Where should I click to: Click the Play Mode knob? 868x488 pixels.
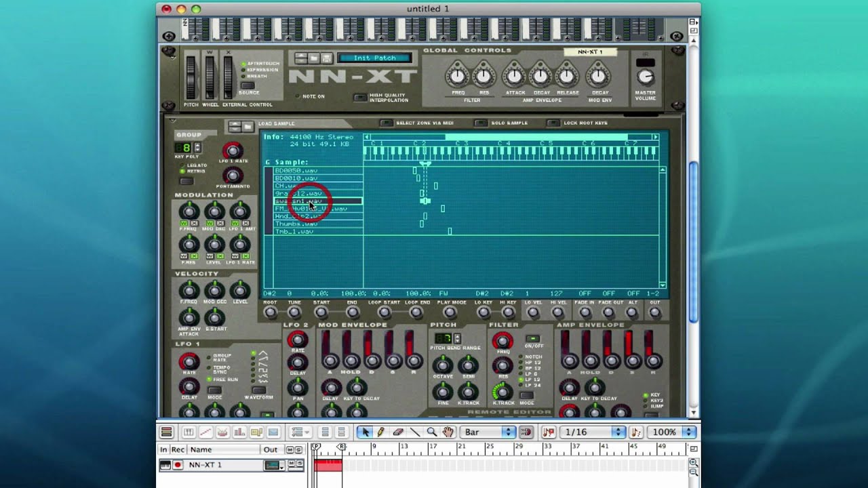pyautogui.click(x=450, y=312)
